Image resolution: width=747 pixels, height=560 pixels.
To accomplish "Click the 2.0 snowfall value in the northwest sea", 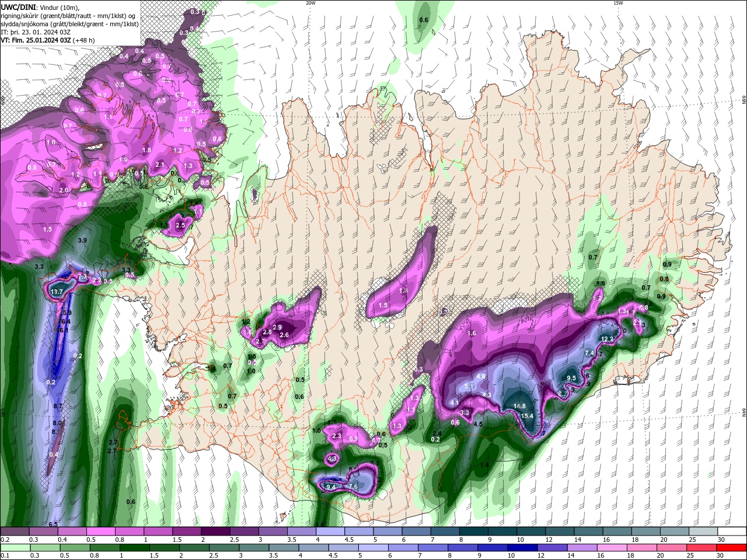I will pos(64,190).
